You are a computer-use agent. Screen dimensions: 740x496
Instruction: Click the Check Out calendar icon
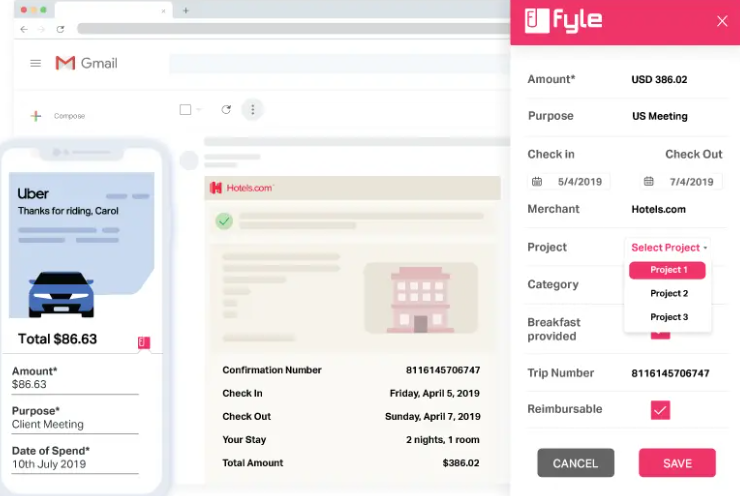pyautogui.click(x=649, y=181)
